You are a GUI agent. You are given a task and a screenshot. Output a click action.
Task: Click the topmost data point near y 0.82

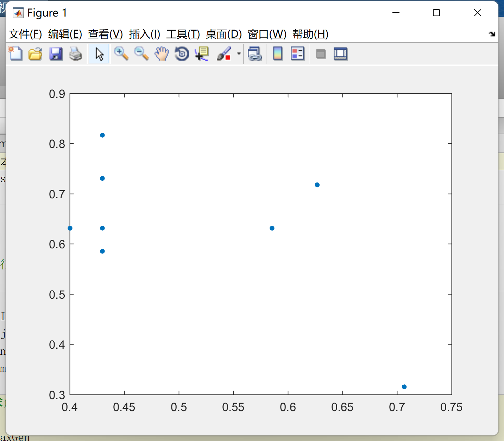pos(102,135)
